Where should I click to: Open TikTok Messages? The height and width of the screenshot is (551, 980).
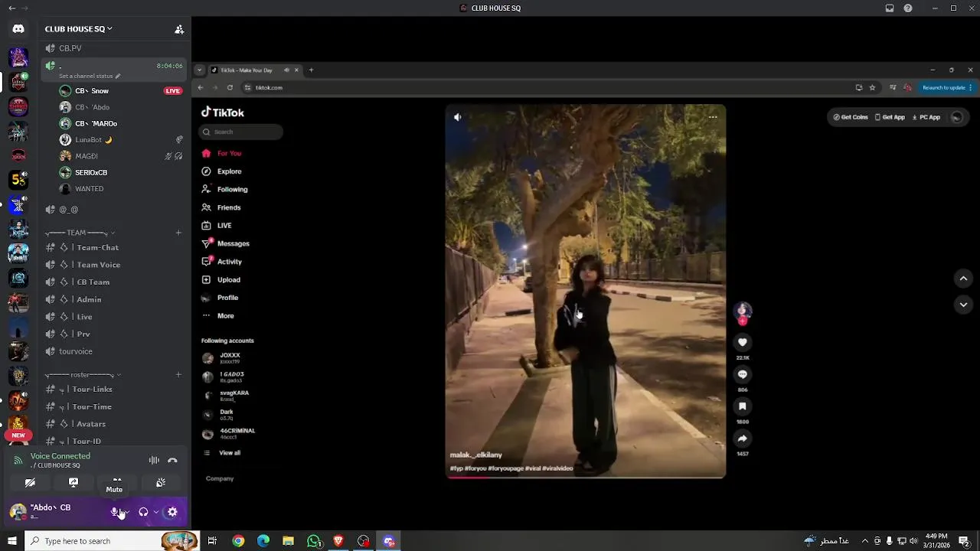pos(225,243)
